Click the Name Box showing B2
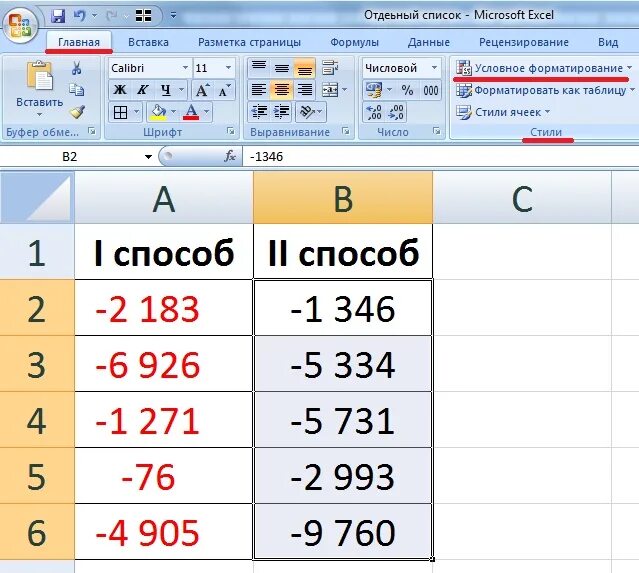 tap(69, 156)
